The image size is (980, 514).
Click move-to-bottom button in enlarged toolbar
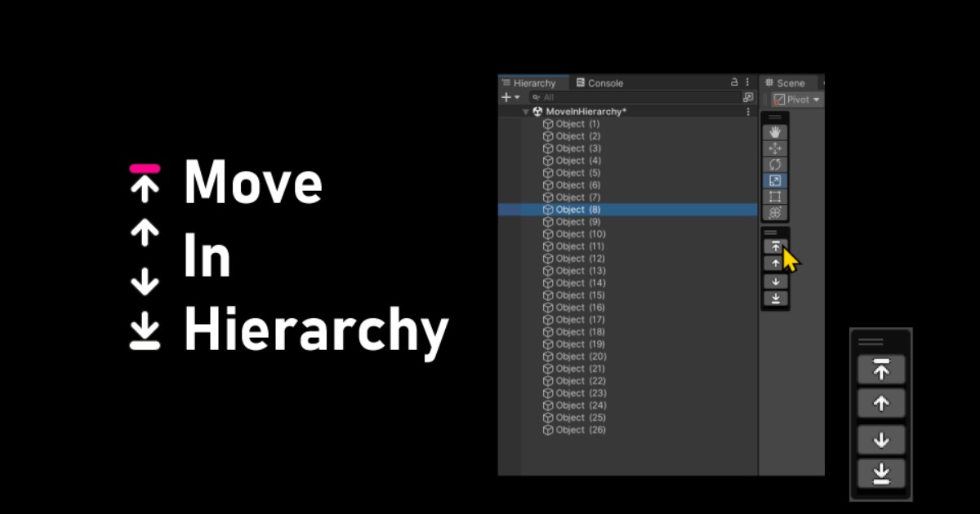click(881, 473)
